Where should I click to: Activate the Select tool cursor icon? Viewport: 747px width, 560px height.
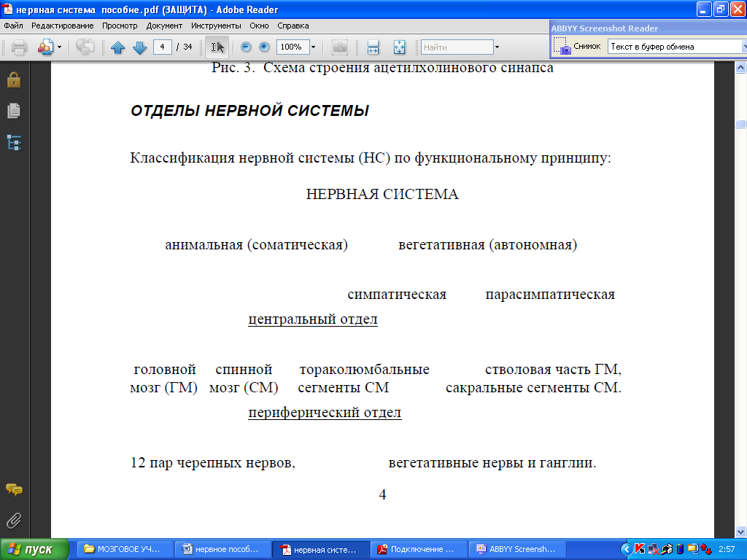pyautogui.click(x=217, y=47)
